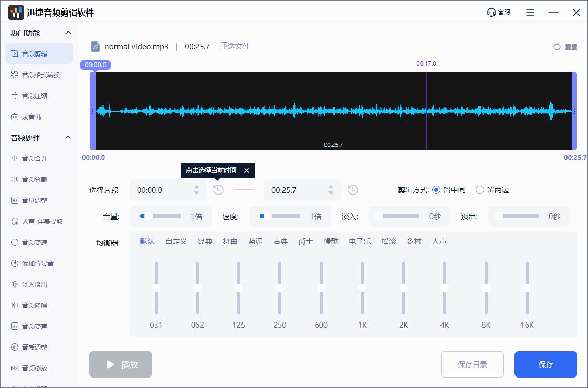Click the normal video.mp3 file icon
Viewport: 588px width, 388px height.
click(x=96, y=47)
